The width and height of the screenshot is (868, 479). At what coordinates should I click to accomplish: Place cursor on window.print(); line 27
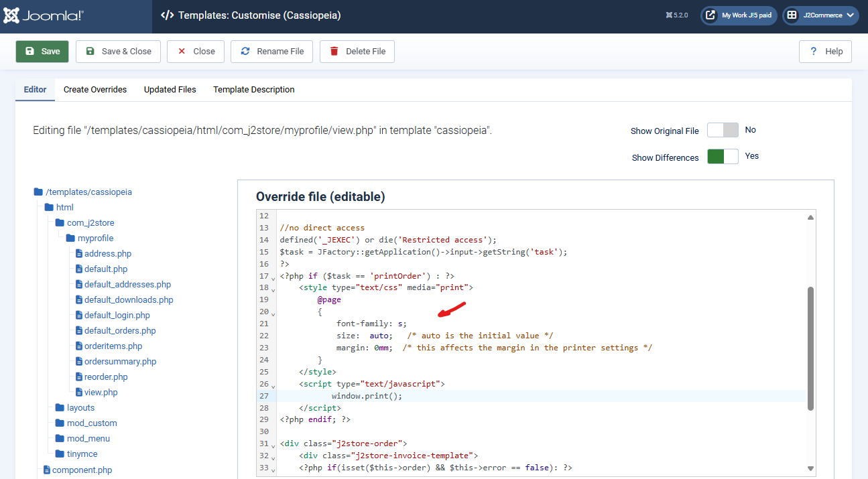tap(367, 396)
